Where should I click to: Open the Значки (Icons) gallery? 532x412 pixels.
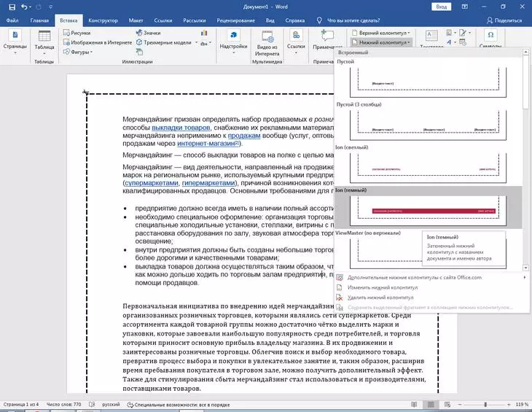[148, 33]
